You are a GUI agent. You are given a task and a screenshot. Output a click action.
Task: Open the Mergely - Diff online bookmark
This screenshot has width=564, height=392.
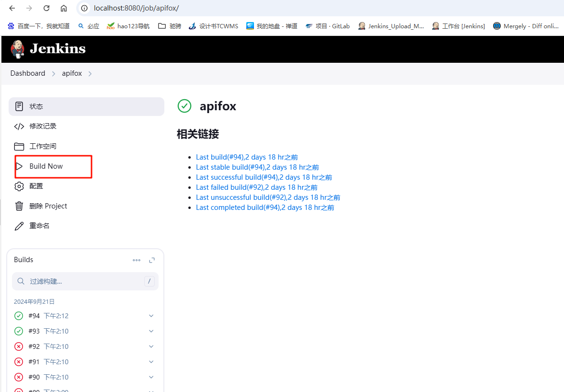(526, 26)
